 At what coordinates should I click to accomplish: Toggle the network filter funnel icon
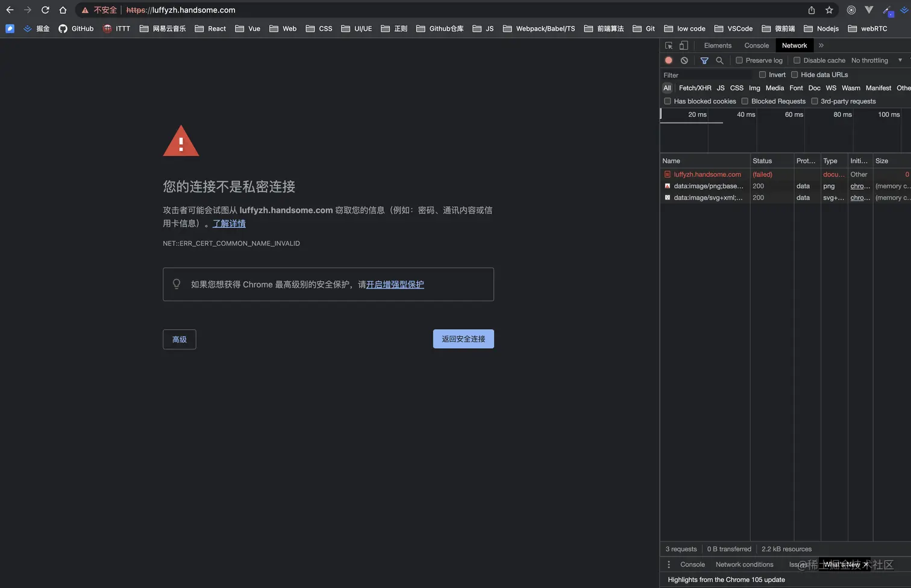pos(704,60)
